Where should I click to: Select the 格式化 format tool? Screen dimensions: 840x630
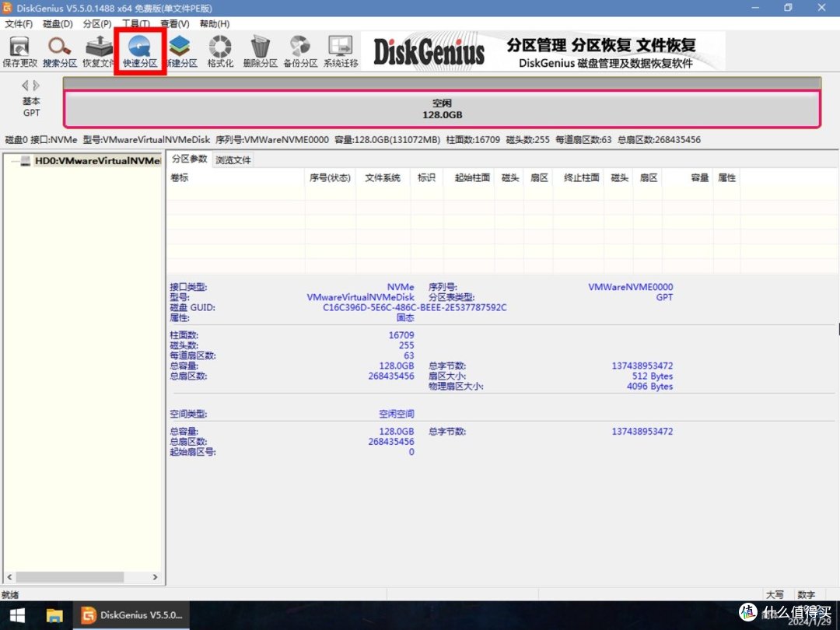coord(220,51)
